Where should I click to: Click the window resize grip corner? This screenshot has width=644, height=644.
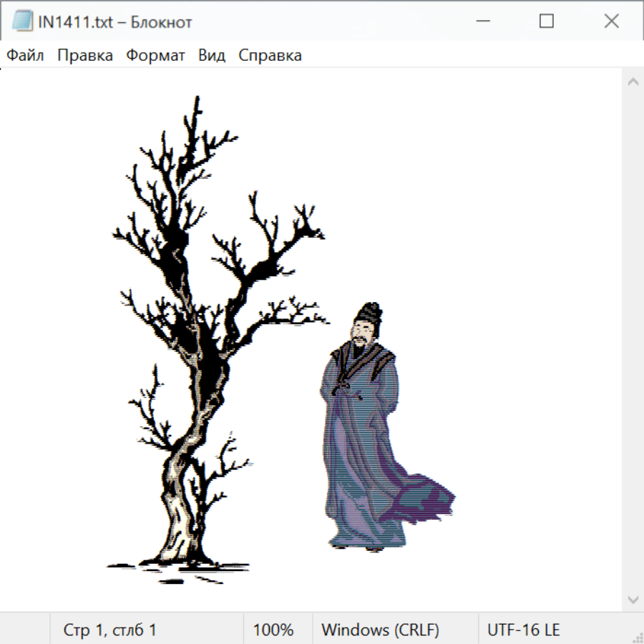637,637
